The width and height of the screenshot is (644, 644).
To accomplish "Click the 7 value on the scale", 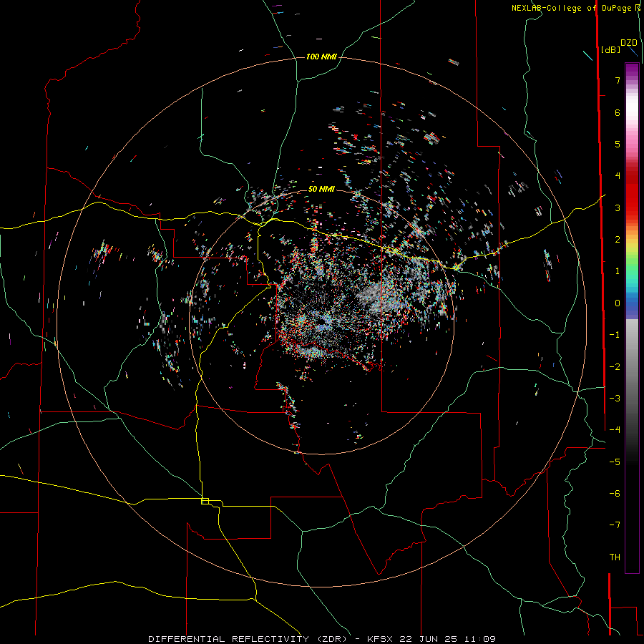I will tap(618, 80).
